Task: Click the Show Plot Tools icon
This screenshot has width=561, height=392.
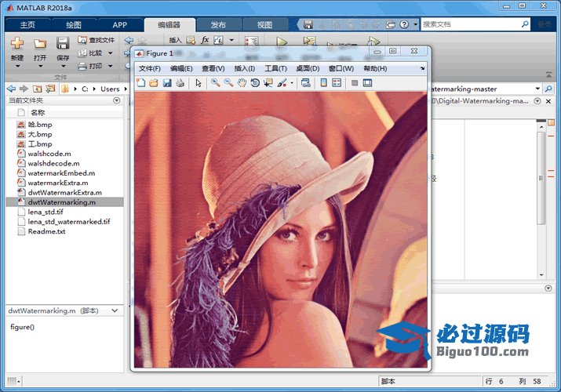Action: (367, 83)
